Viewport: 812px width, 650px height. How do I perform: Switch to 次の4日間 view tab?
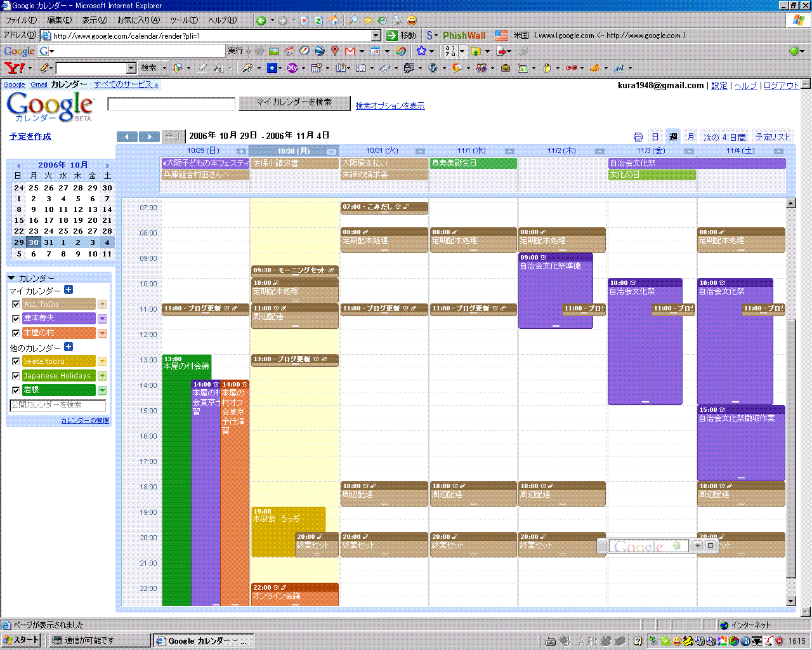coord(724,136)
